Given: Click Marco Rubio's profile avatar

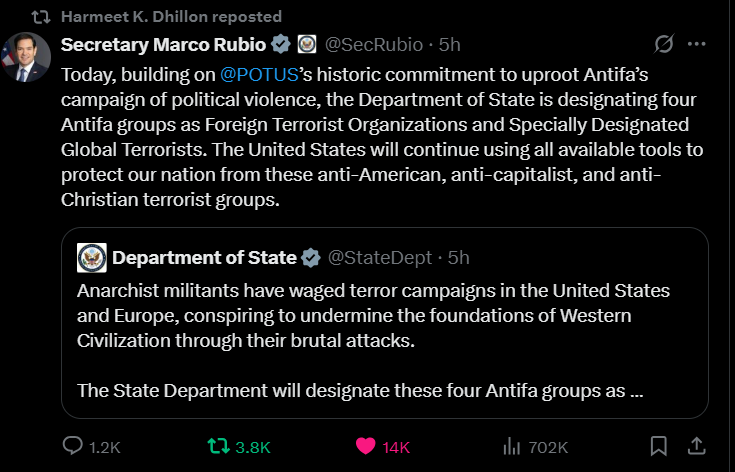Looking at the screenshot, I should tap(26, 57).
